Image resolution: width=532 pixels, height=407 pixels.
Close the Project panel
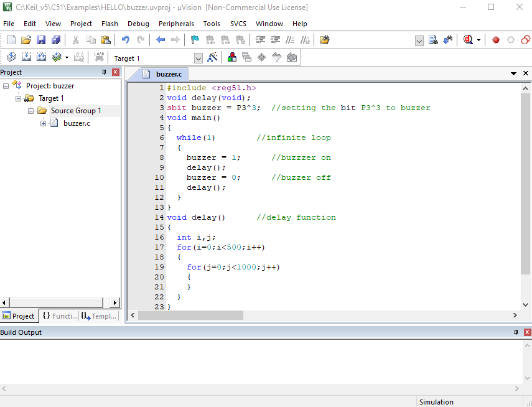coord(116,72)
